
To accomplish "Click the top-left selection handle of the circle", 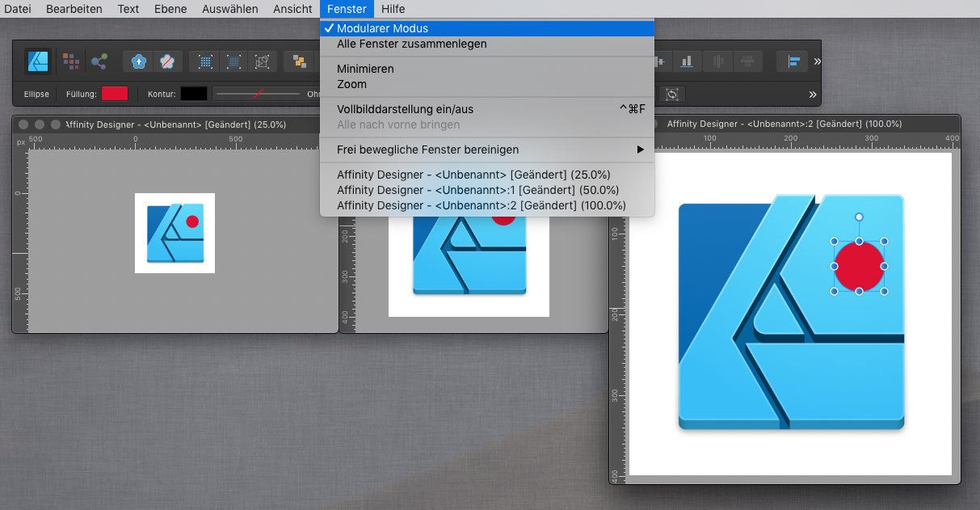I will click(835, 242).
